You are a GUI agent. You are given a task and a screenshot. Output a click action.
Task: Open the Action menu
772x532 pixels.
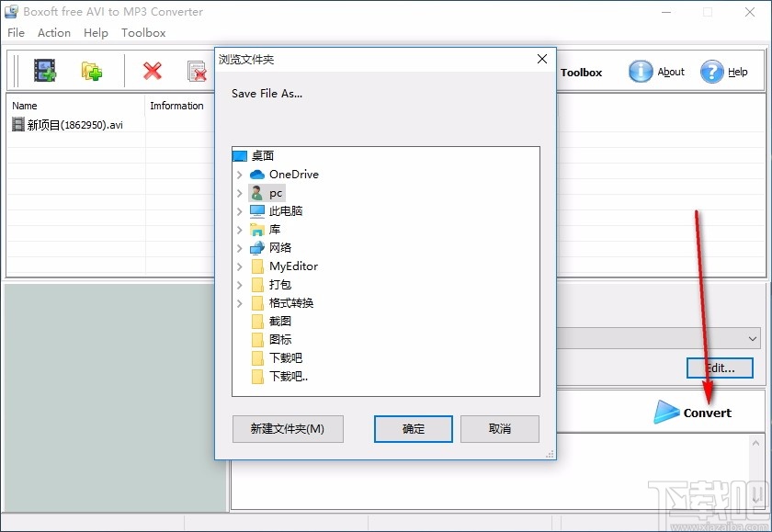(x=53, y=32)
